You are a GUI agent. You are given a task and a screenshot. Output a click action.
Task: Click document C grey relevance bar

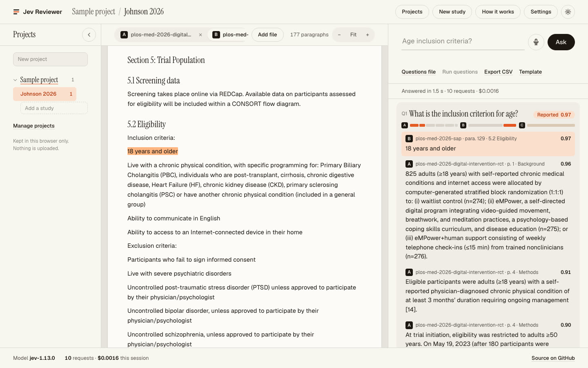[551, 125]
